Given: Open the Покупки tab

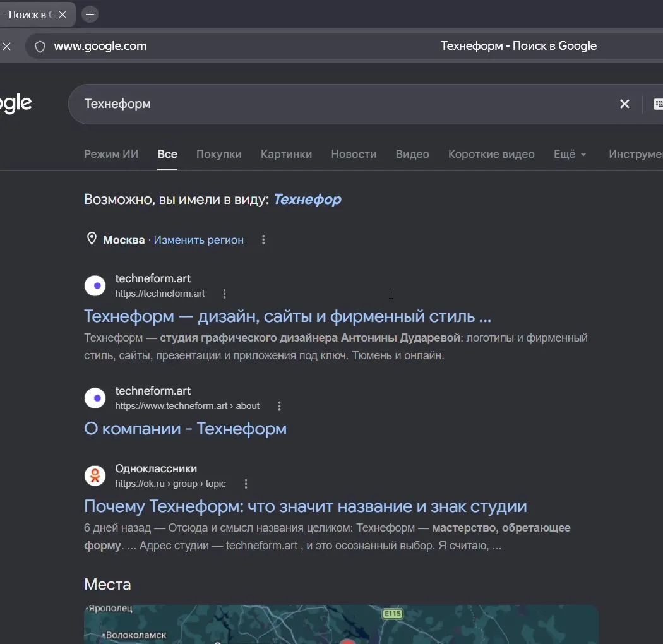Looking at the screenshot, I should pyautogui.click(x=219, y=154).
